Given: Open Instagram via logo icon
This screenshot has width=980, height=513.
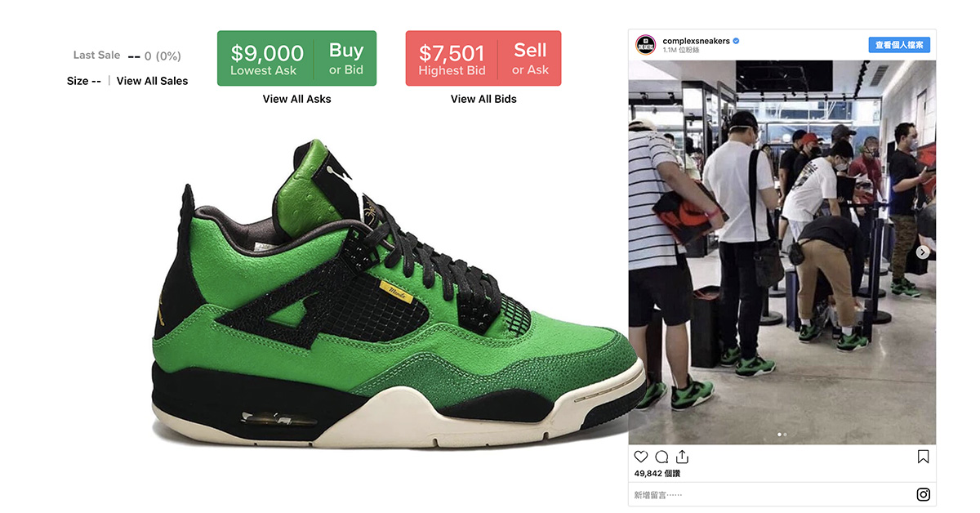Looking at the screenshot, I should tap(923, 494).
